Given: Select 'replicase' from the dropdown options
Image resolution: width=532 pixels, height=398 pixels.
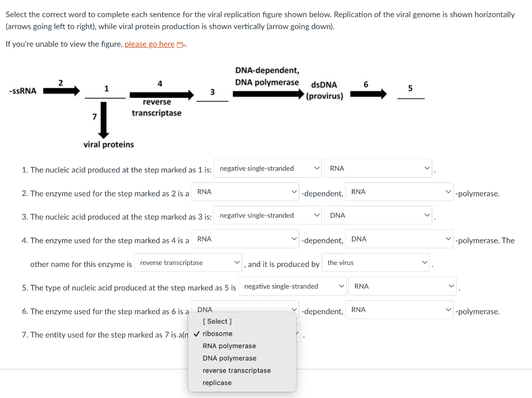Looking at the screenshot, I should point(217,382).
